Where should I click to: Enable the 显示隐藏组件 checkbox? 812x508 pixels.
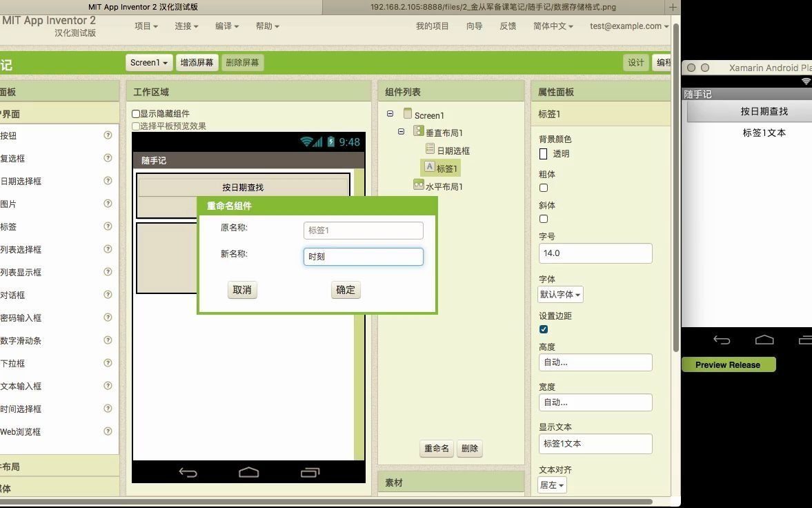[135, 114]
